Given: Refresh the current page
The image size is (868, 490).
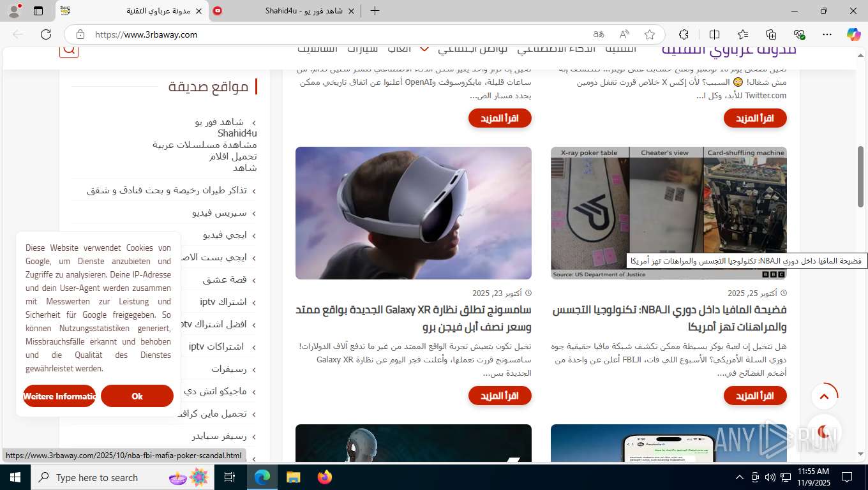Looking at the screenshot, I should coord(46,34).
